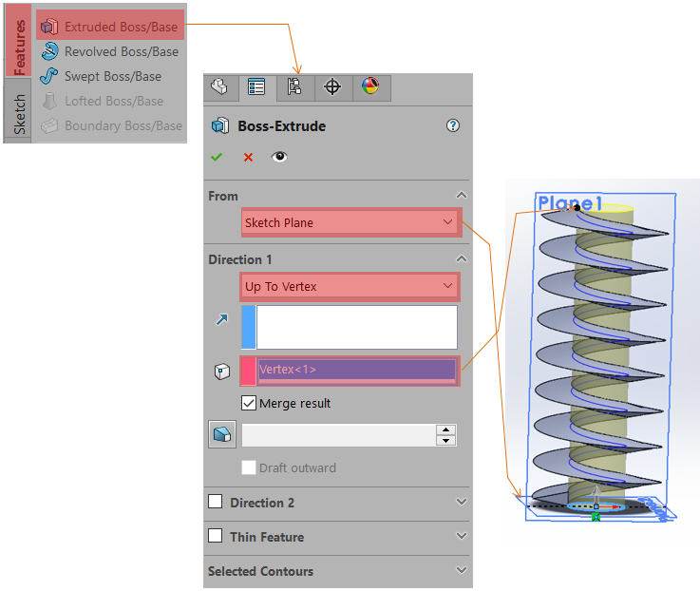Open DisplayManager color sphere tab
Image resolution: width=700 pixels, height=591 pixels.
[371, 87]
